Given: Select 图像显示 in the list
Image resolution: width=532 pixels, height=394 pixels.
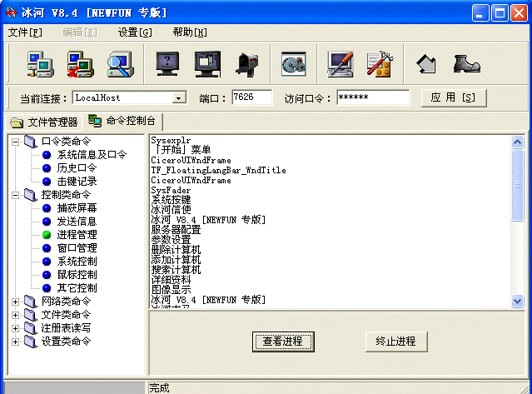Looking at the screenshot, I should (171, 290).
